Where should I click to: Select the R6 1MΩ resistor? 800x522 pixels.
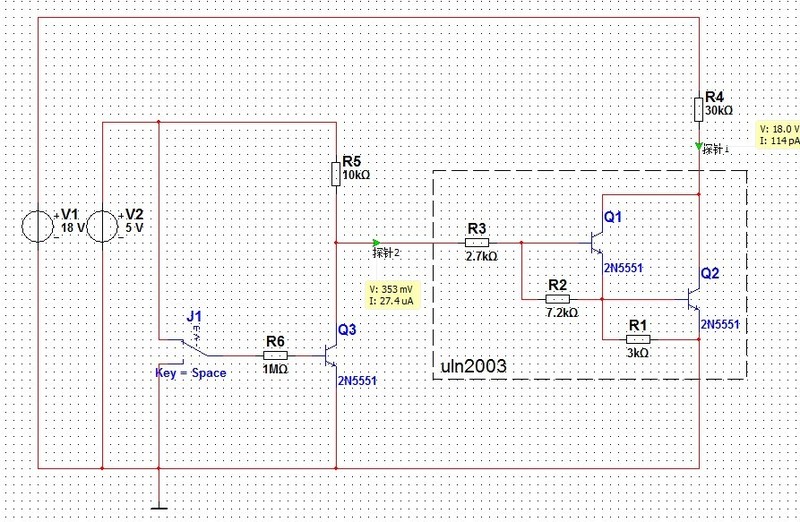[x=276, y=354]
